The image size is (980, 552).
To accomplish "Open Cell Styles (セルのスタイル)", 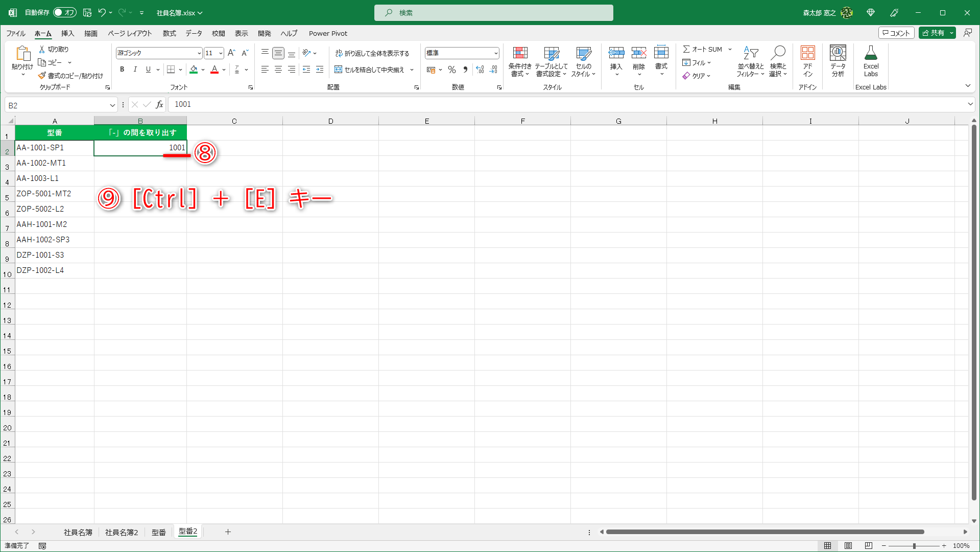I will [x=584, y=61].
